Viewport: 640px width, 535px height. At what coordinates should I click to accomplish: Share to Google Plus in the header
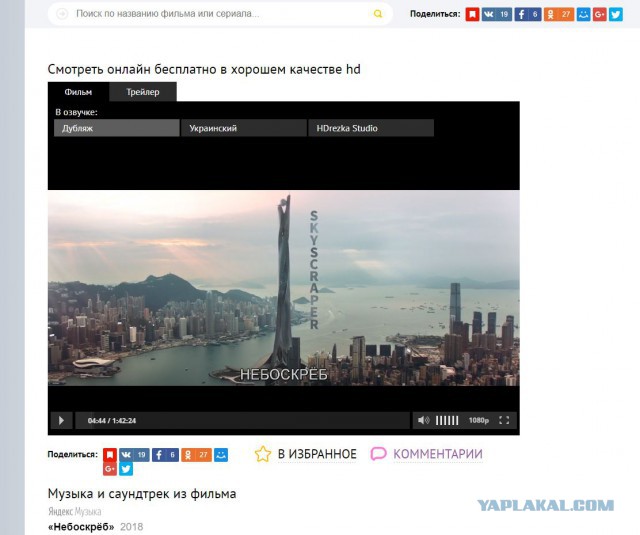(600, 14)
